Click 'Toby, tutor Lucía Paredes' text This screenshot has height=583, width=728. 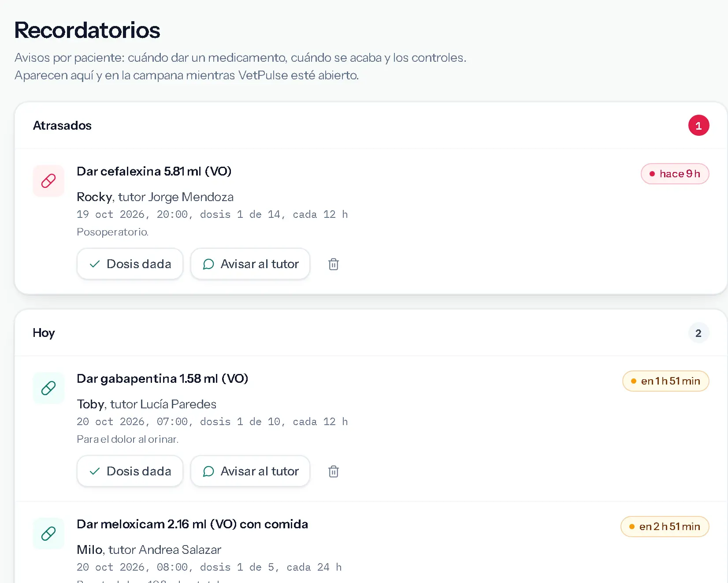click(x=147, y=404)
